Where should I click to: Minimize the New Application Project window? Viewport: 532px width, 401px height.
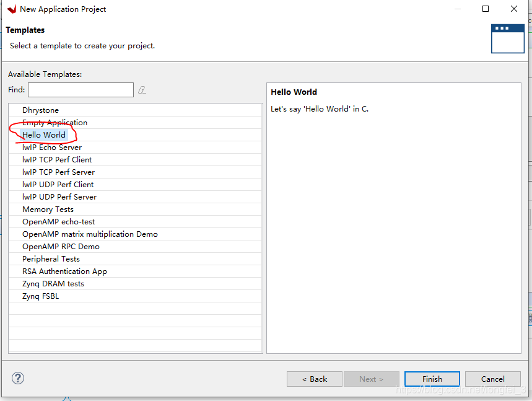coord(457,9)
